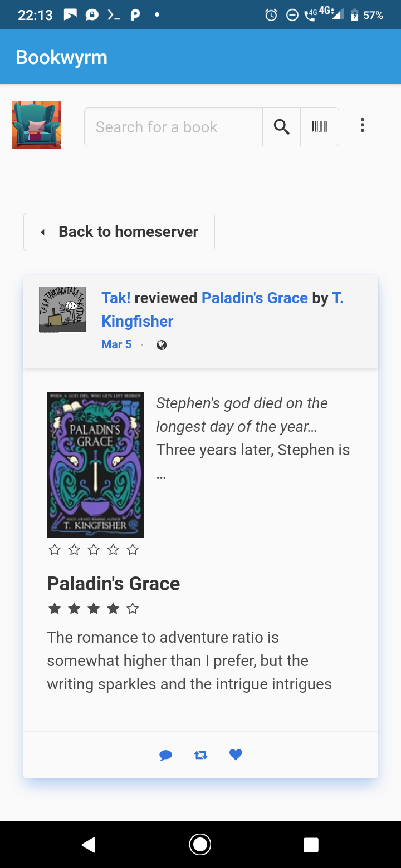Tap the armchair profile avatar
The height and width of the screenshot is (868, 401).
click(36, 125)
